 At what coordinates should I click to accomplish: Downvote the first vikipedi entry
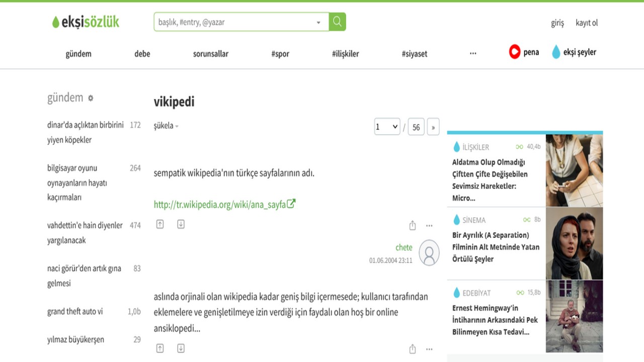181,225
